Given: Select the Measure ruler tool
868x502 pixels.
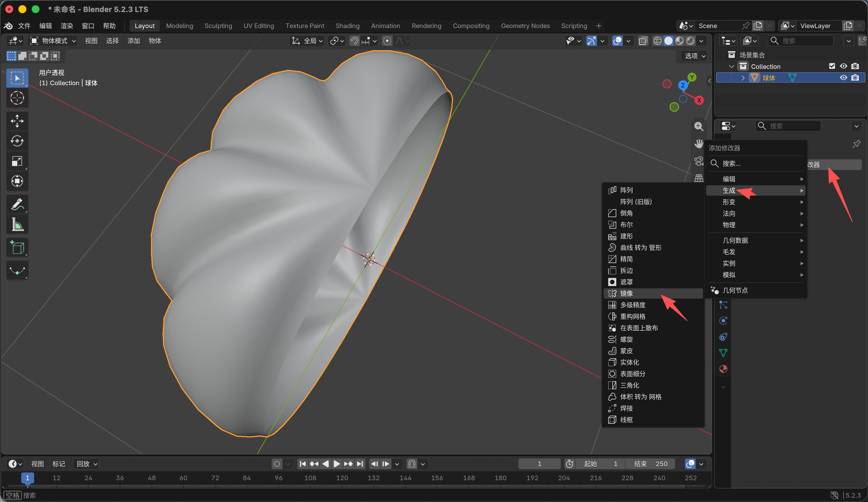Looking at the screenshot, I should (x=17, y=224).
